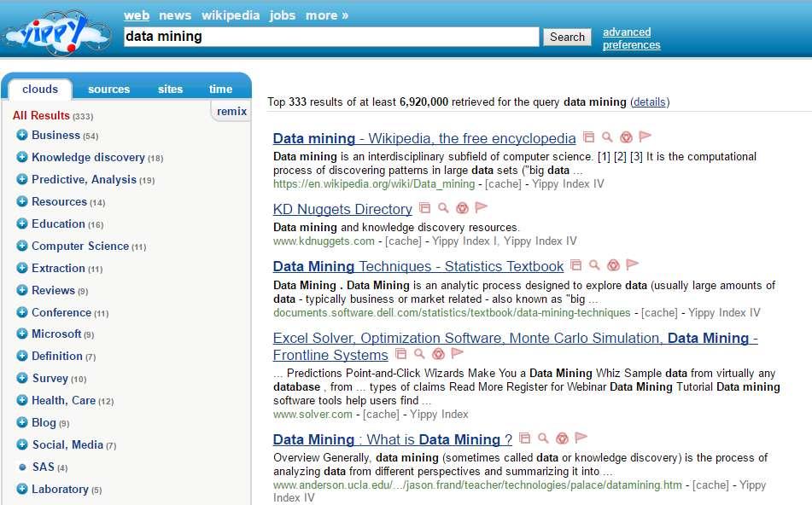Image resolution: width=812 pixels, height=505 pixels.
Task: Flag the Frontline Systems result
Action: pyautogui.click(x=457, y=353)
